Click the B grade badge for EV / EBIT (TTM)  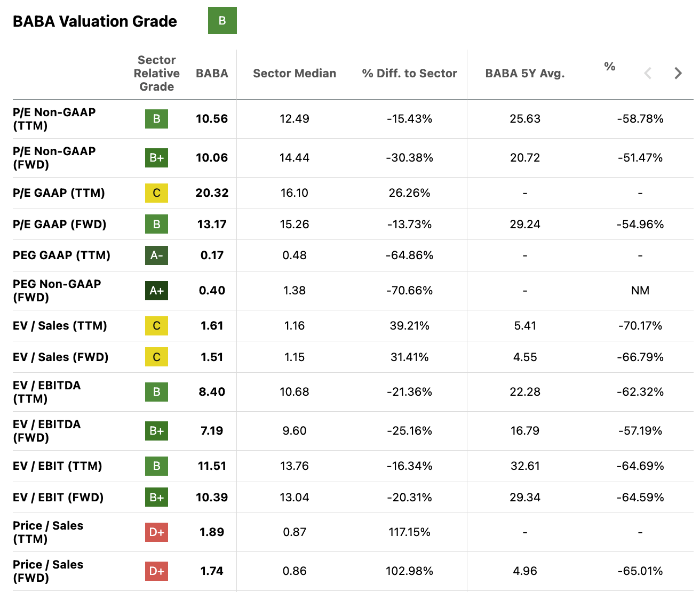[x=156, y=466]
